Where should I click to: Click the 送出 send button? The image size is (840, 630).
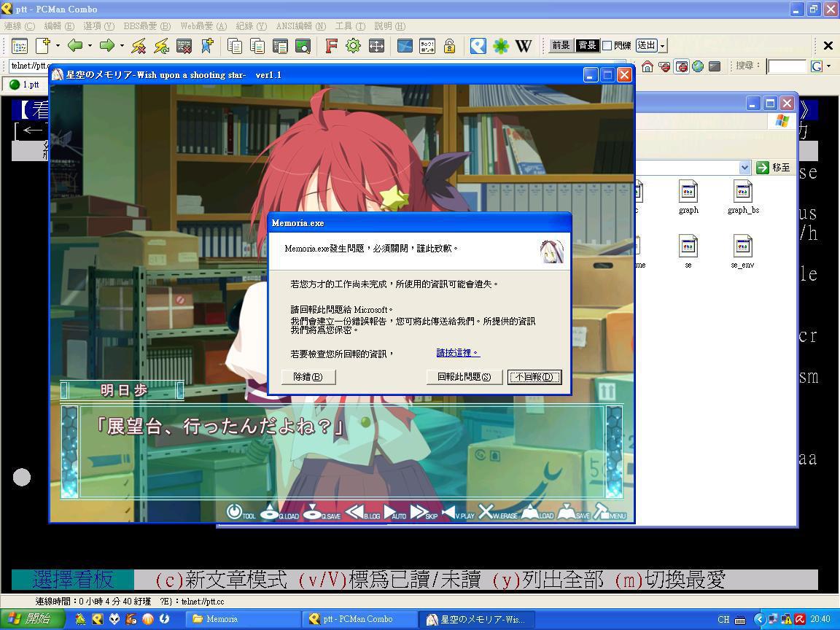click(x=646, y=45)
